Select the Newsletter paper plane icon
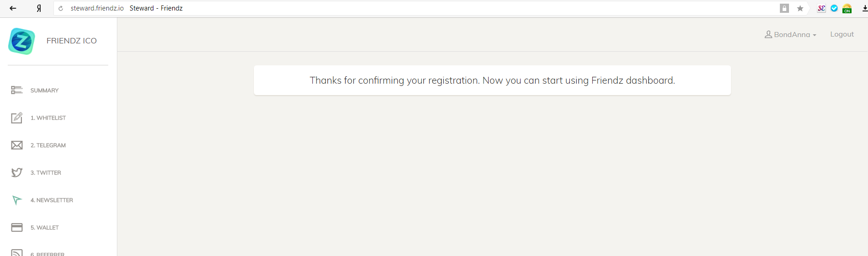This screenshot has height=256, width=868. click(17, 200)
